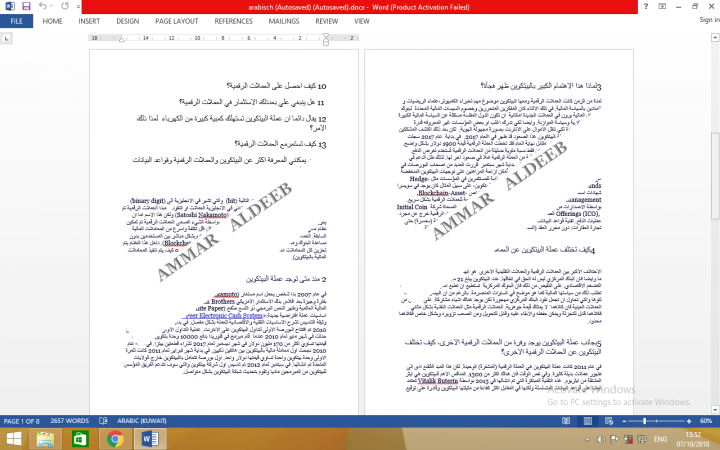Open File Explorer from taskbar
The height and width of the screenshot is (450, 720).
click(45, 439)
